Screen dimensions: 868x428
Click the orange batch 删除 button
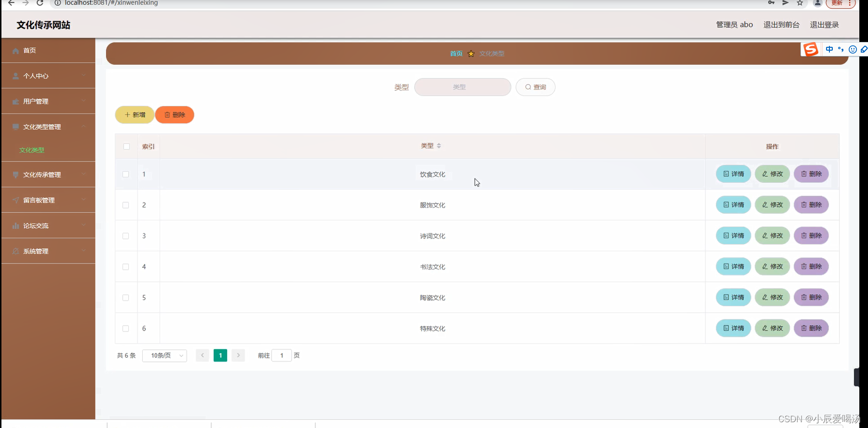tap(175, 115)
